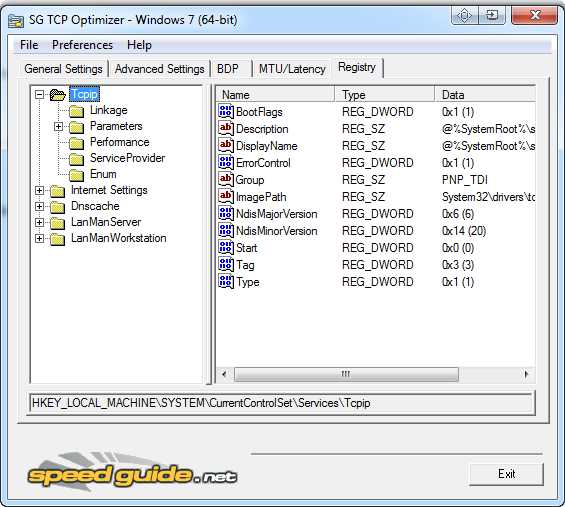
Task: Sort by the Name column header
Action: (x=275, y=95)
